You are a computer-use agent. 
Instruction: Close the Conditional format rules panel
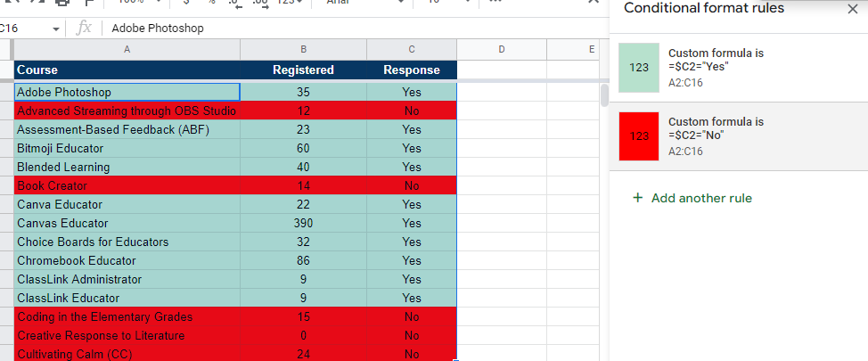click(x=853, y=9)
